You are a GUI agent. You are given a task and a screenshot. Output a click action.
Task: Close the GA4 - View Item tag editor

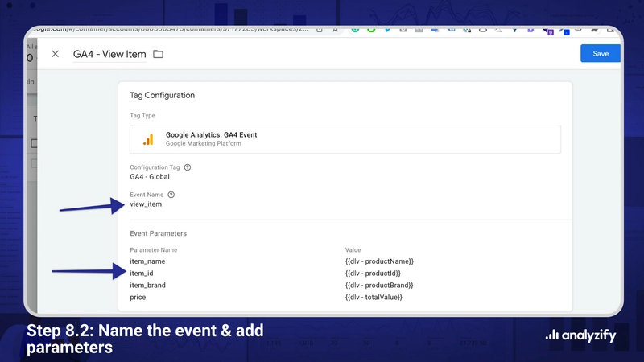tap(55, 54)
